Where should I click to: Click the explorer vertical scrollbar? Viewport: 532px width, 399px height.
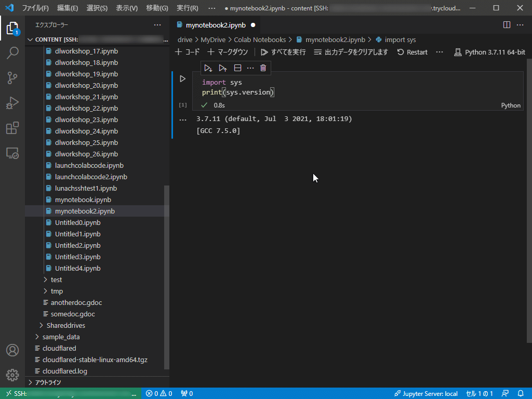pyautogui.click(x=167, y=275)
